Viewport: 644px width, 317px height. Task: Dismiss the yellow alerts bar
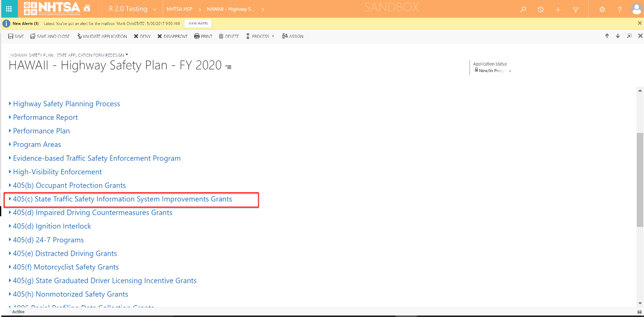pyautogui.click(x=639, y=23)
